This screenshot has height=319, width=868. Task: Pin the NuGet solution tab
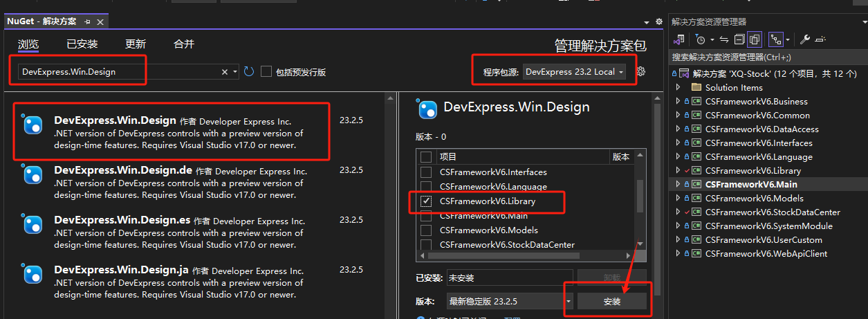87,22
